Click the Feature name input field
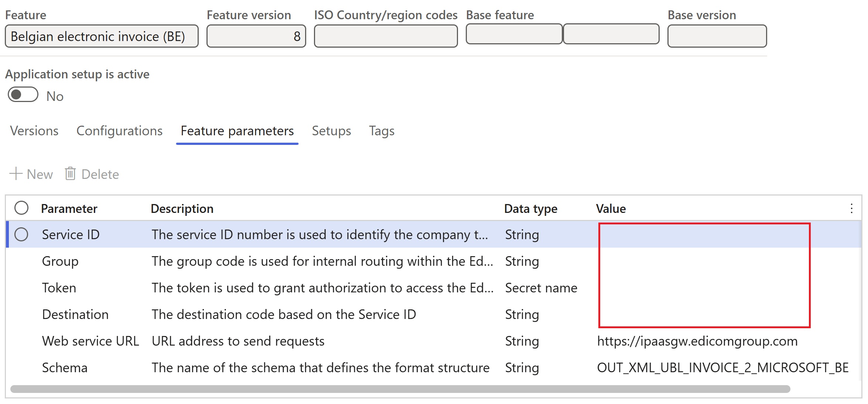Viewport: 868px width, 404px height. click(102, 36)
